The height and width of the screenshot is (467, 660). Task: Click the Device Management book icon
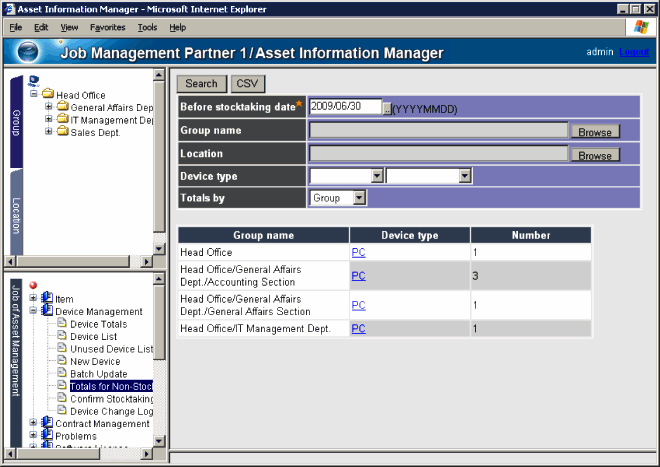(47, 311)
